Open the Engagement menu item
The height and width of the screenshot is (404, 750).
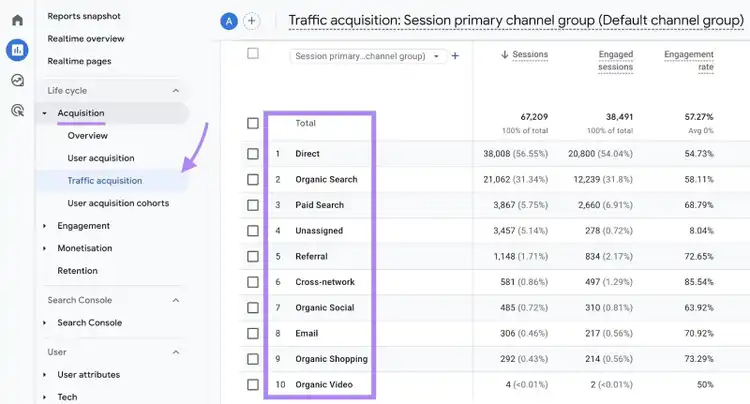(x=84, y=226)
